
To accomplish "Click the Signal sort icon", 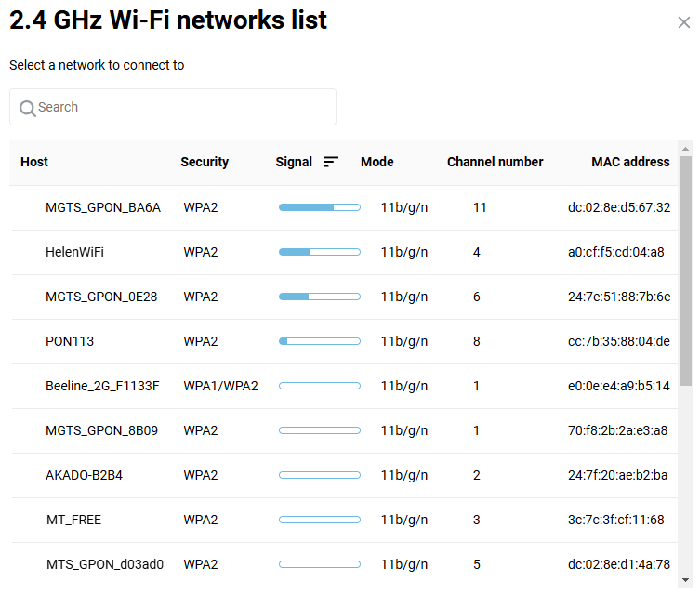I will [330, 162].
